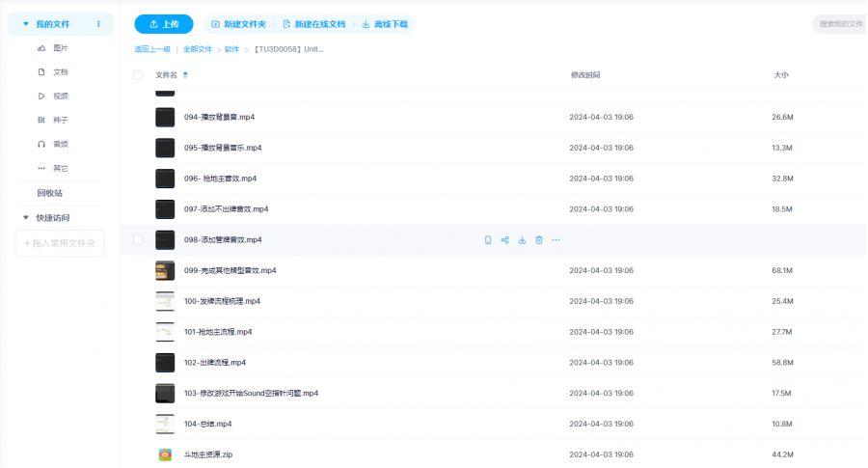Open thumbnail of video 094
This screenshot has height=468, width=868.
[x=165, y=117]
